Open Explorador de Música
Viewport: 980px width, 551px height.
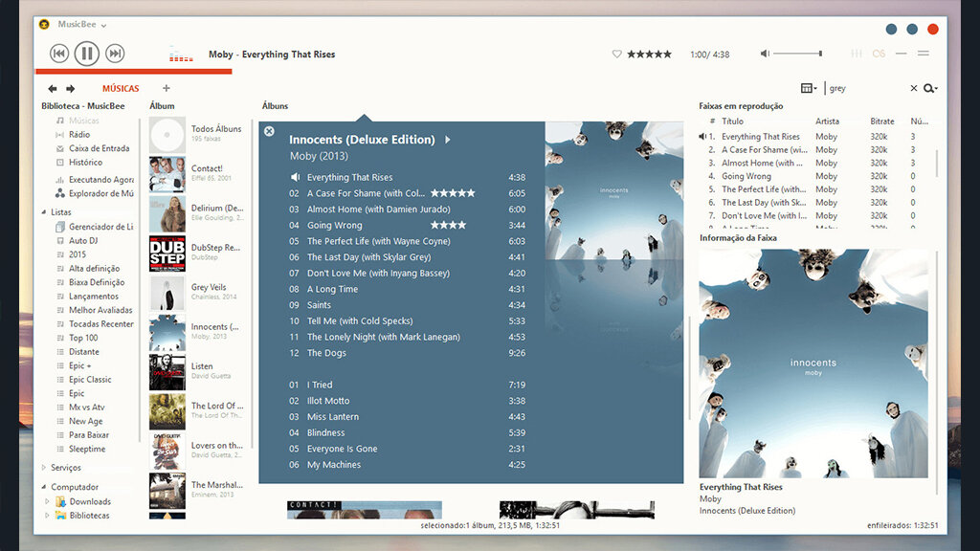pyautogui.click(x=101, y=193)
